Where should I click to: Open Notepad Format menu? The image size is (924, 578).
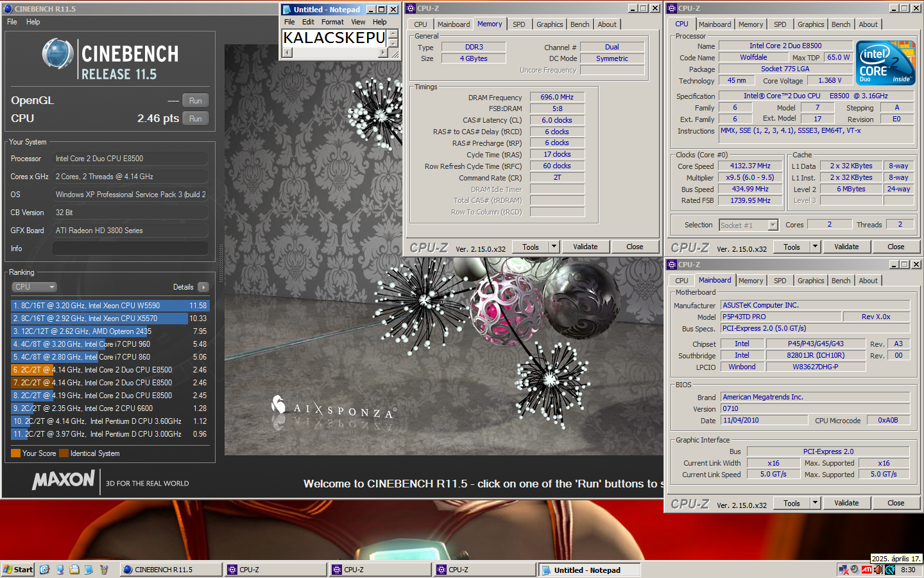coord(332,22)
